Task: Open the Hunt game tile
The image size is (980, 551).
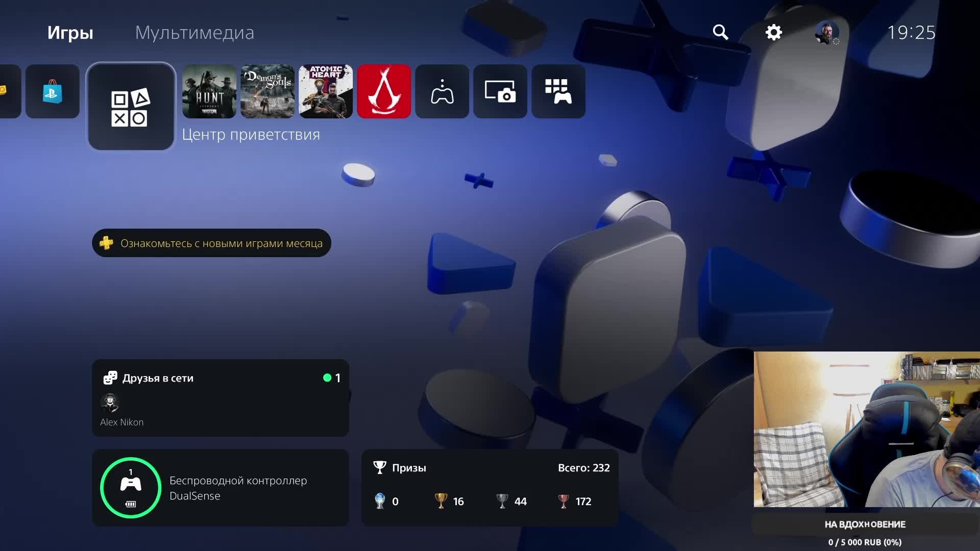Action: click(x=209, y=92)
